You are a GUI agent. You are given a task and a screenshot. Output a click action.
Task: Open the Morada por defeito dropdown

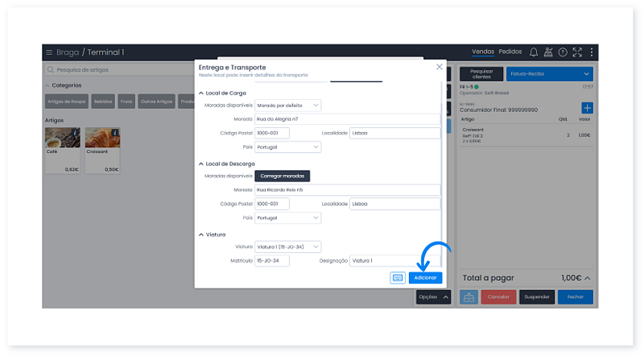[287, 106]
